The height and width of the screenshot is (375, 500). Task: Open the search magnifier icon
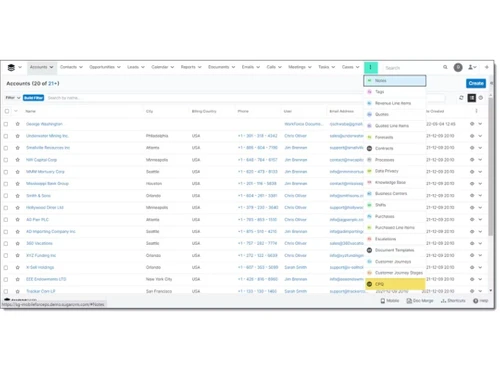coord(445,67)
